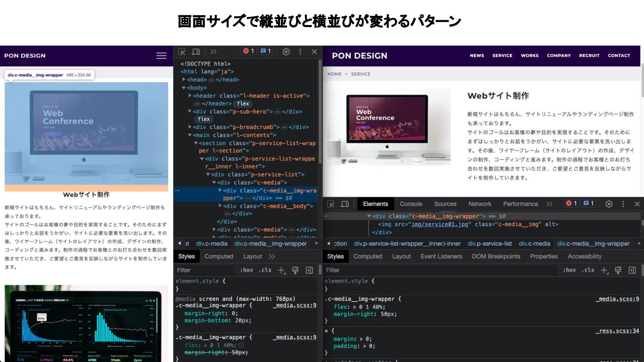Toggle computed sidebar icon in left Styles pane

click(x=309, y=270)
